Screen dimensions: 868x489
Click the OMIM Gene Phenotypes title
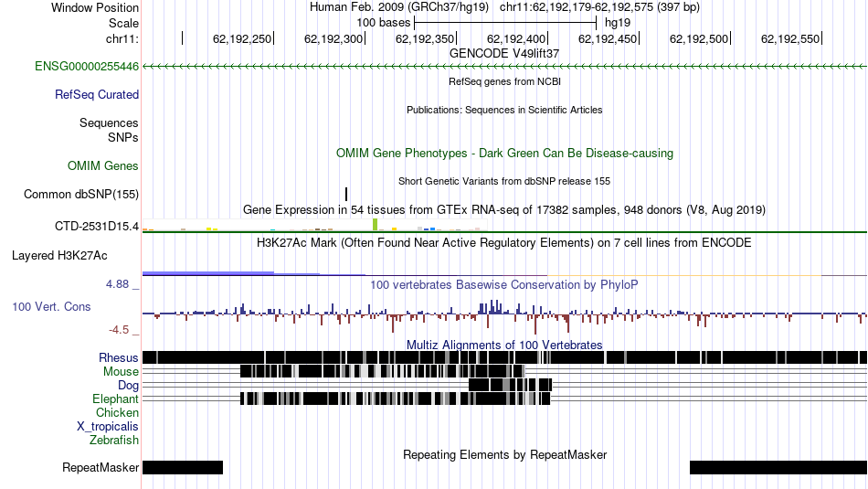504,153
